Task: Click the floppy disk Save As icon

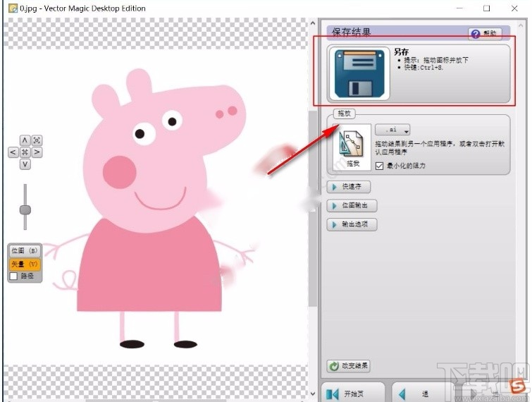Action: coord(359,73)
